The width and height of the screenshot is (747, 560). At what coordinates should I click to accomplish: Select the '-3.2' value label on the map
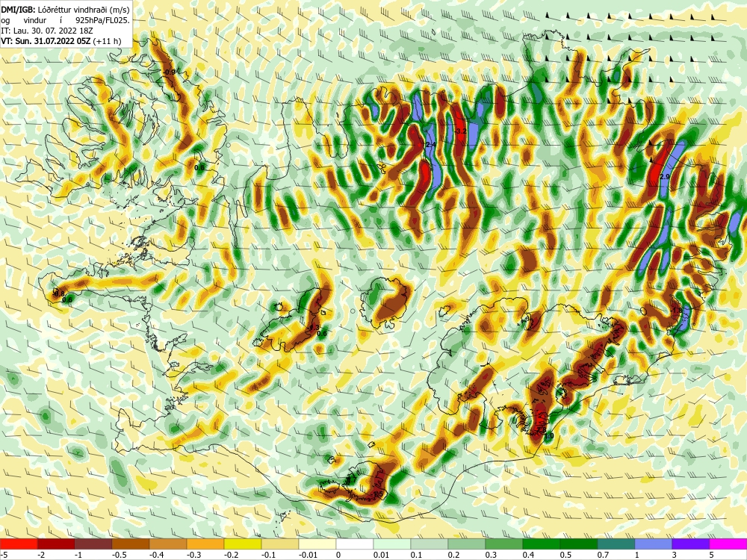pyautogui.click(x=461, y=131)
